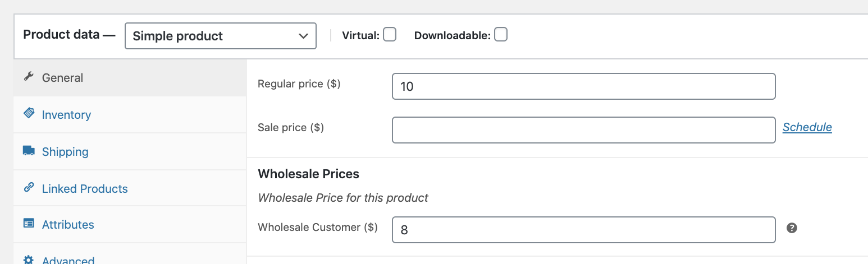Viewport: 868px width, 264px height.
Task: Select the Wholesale Customer price field
Action: point(583,230)
